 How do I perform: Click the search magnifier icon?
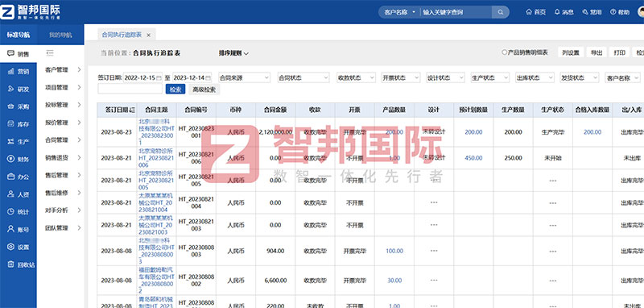pos(500,12)
